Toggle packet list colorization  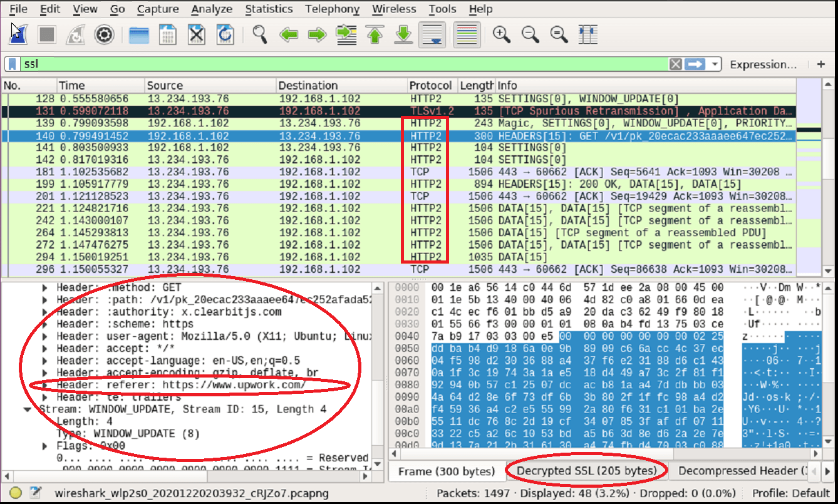pos(463,34)
